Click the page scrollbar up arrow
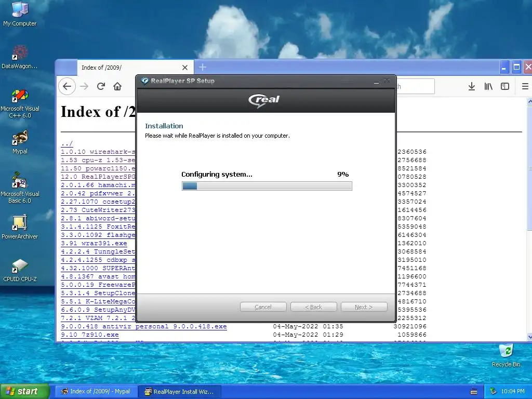This screenshot has width=532, height=399. (529, 101)
